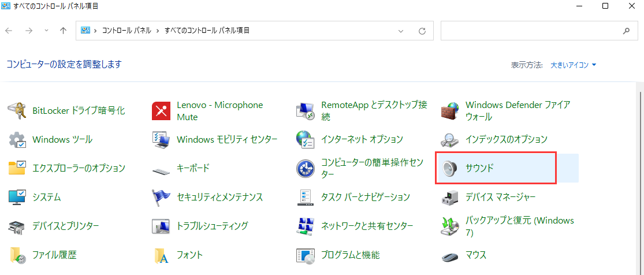
Task: Open the ファイル履歴 icon
Action: pyautogui.click(x=17, y=255)
